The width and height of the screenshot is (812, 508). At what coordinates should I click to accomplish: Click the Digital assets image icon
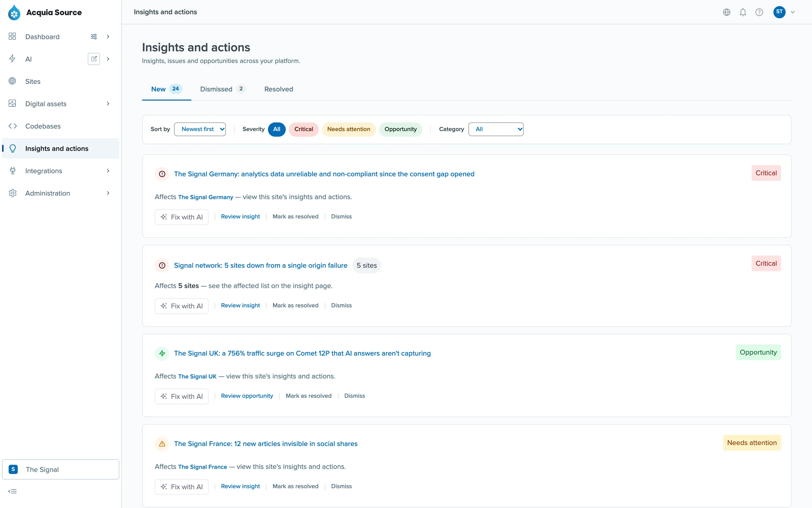[13, 104]
